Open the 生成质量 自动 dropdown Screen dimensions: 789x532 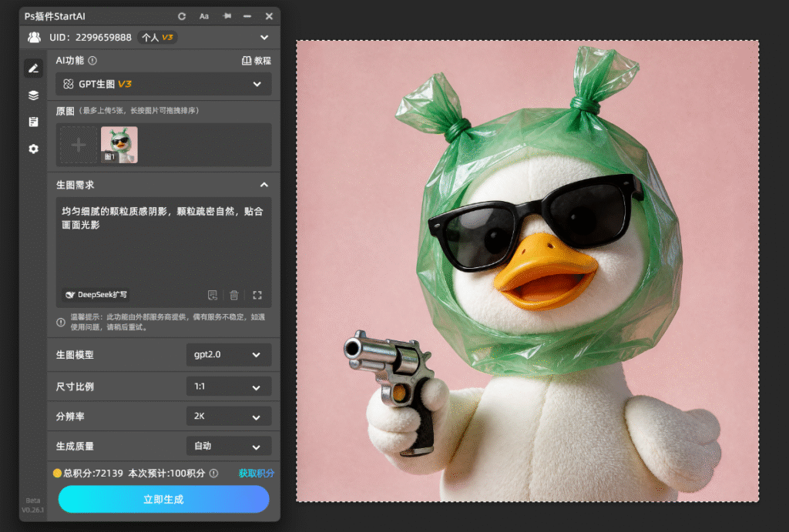click(228, 446)
